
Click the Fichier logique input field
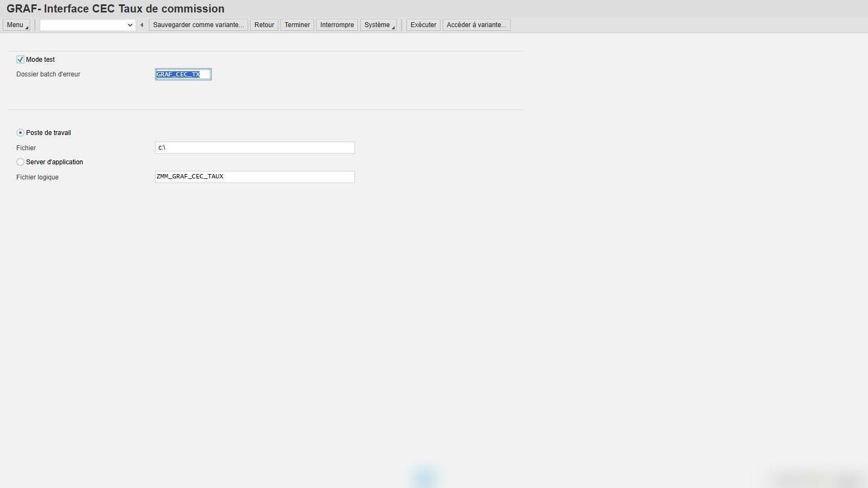(x=255, y=177)
